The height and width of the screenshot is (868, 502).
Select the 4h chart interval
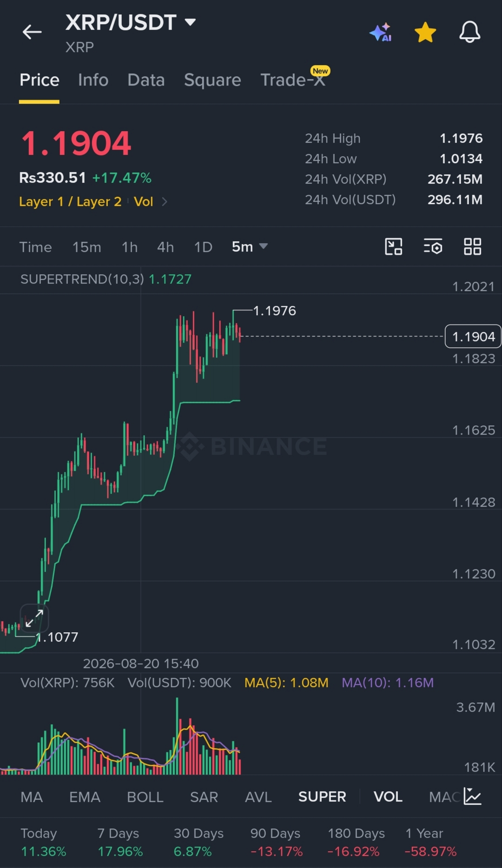click(165, 247)
